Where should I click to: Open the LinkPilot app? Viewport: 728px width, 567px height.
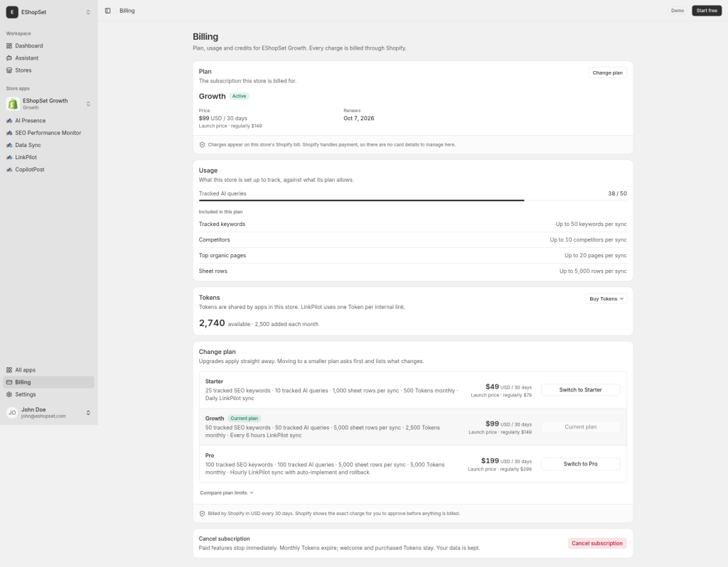49,157
